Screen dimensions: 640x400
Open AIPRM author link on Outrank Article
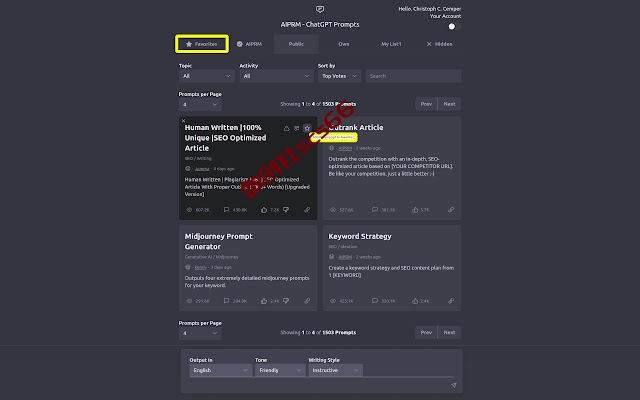[x=345, y=148]
